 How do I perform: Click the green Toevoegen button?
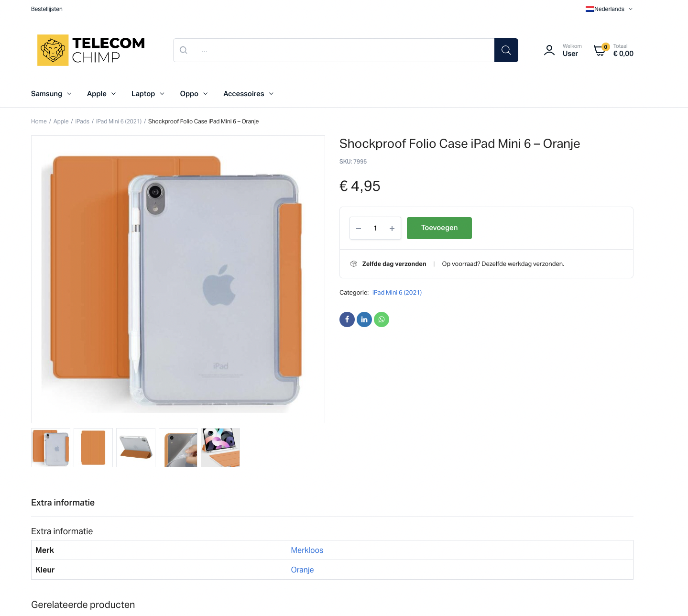[x=439, y=228]
